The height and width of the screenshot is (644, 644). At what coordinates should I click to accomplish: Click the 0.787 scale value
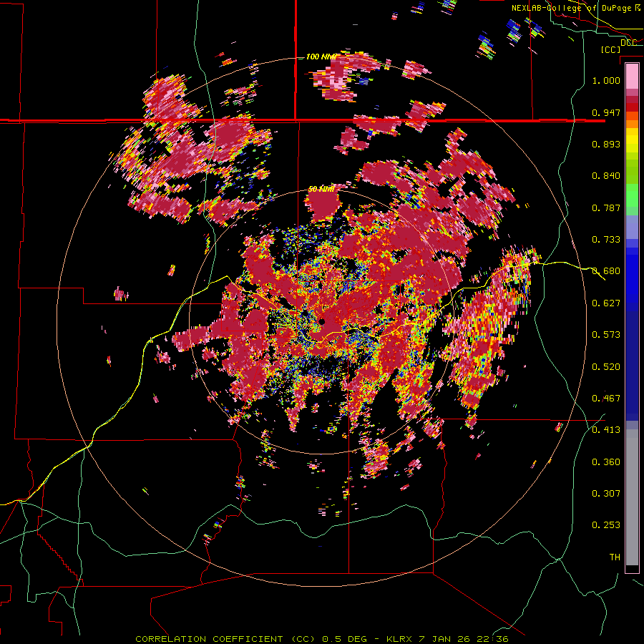coord(606,208)
